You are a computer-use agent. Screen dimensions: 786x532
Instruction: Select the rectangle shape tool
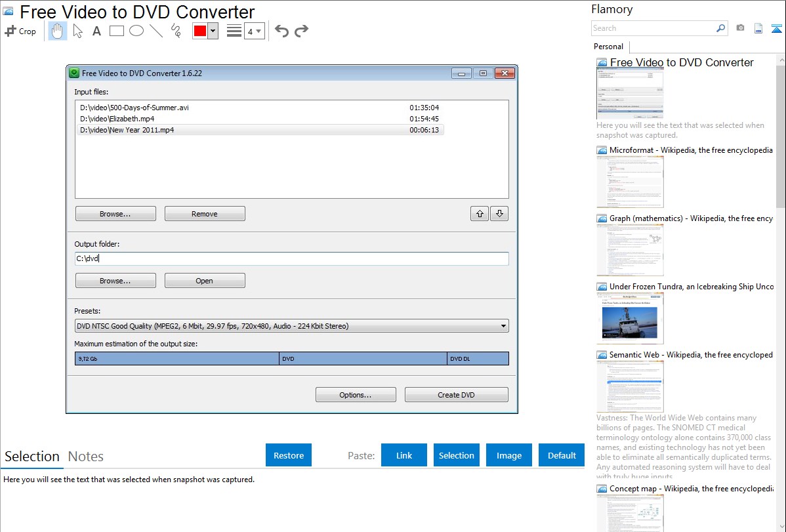[116, 31]
